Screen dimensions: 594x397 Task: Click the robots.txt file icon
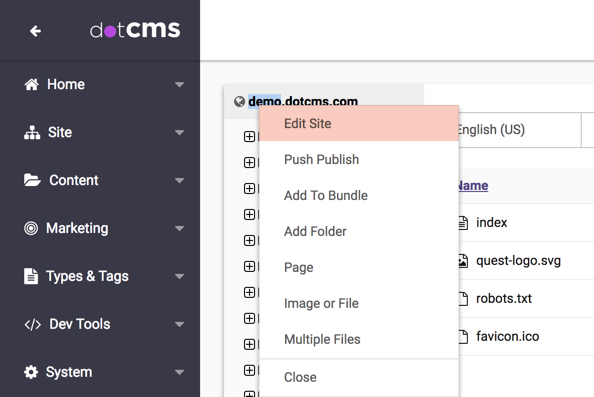[463, 299]
